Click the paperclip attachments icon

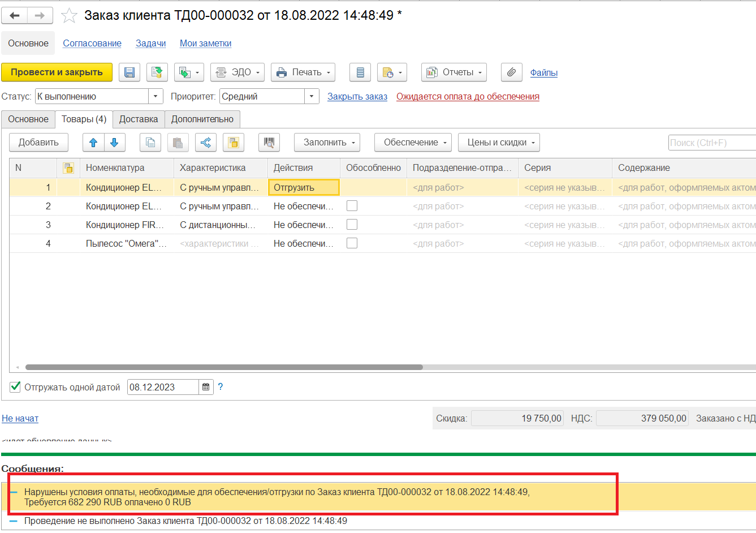511,72
